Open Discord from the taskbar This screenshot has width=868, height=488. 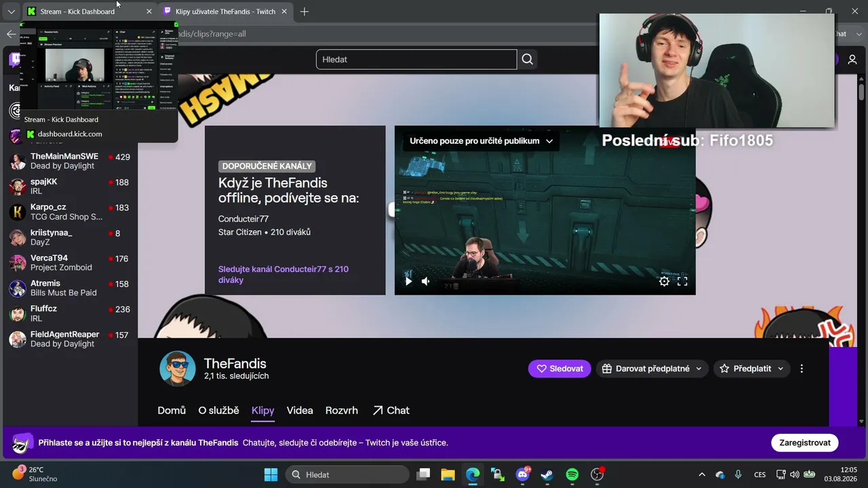click(523, 474)
